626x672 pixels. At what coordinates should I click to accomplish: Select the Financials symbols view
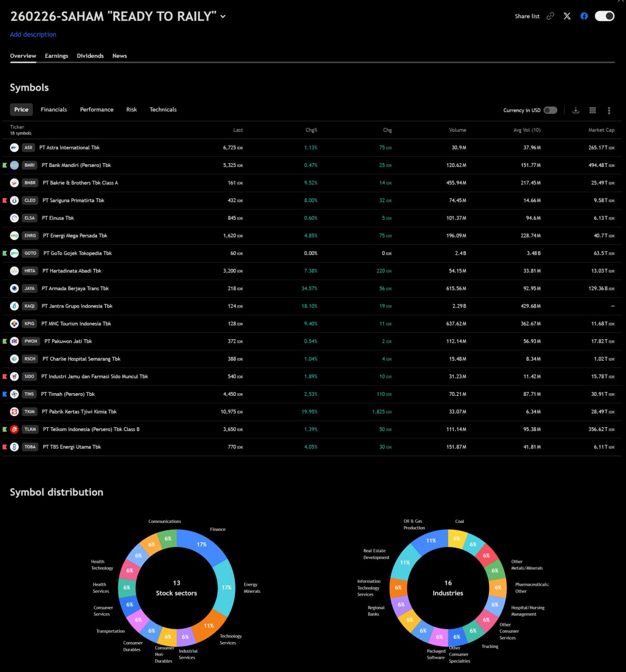(x=54, y=110)
